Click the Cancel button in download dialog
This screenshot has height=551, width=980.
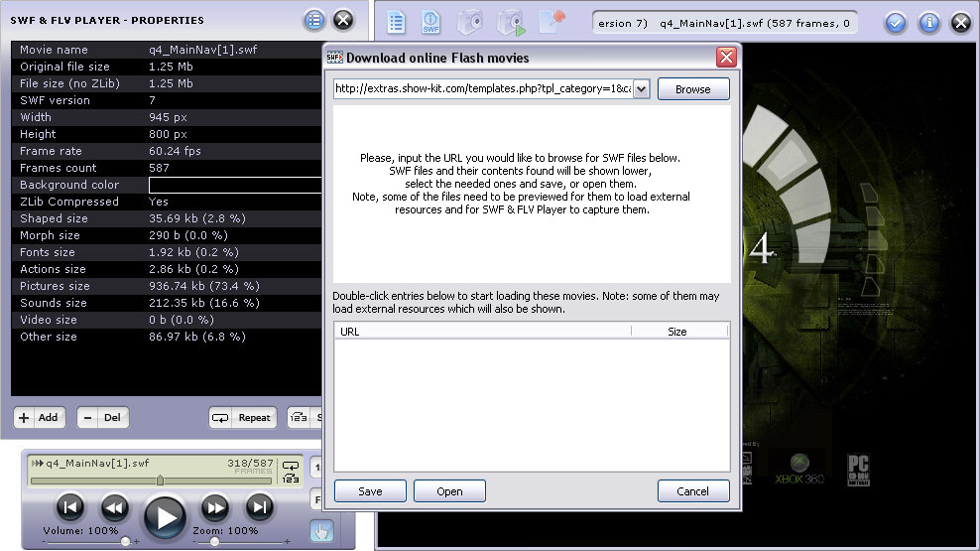[693, 491]
